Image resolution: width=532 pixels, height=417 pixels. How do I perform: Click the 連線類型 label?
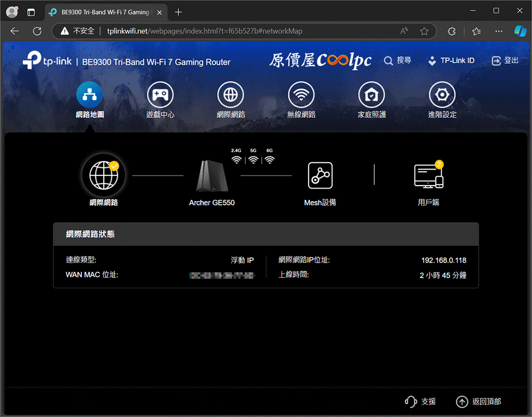[x=81, y=260]
